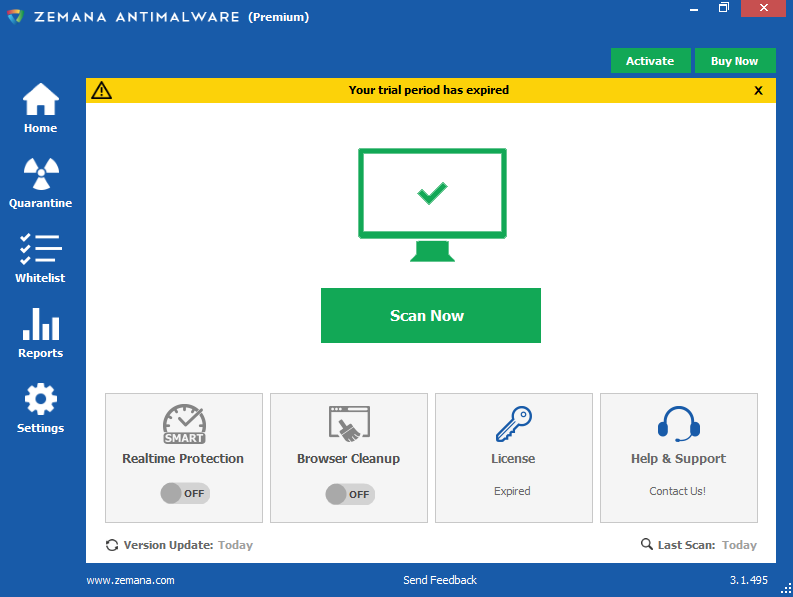
Task: Click the Help & Support label
Action: coord(679,458)
